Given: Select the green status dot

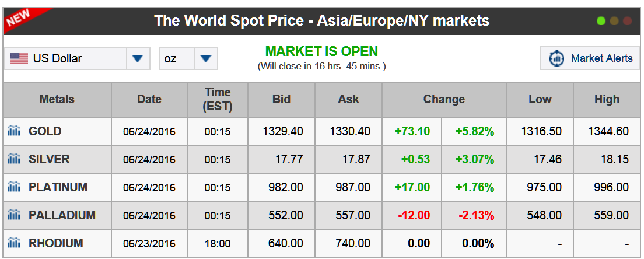Looking at the screenshot, I should tap(601, 21).
